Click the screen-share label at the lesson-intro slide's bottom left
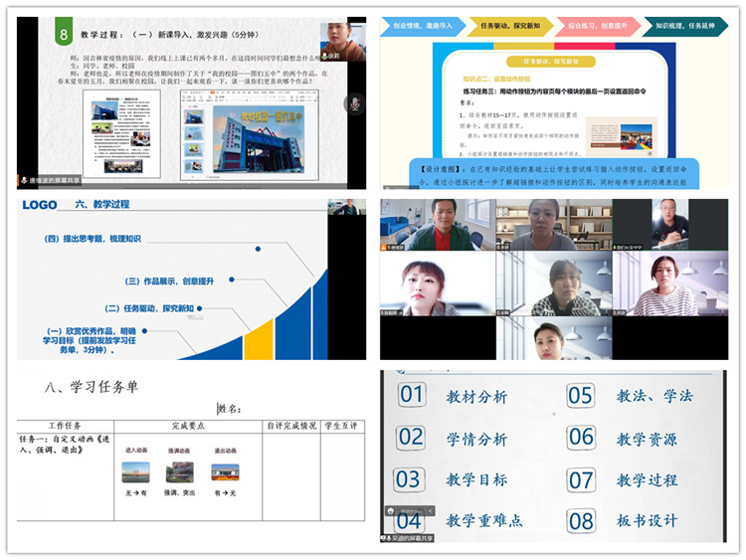Viewport: 746px width, 560px height. click(50, 180)
